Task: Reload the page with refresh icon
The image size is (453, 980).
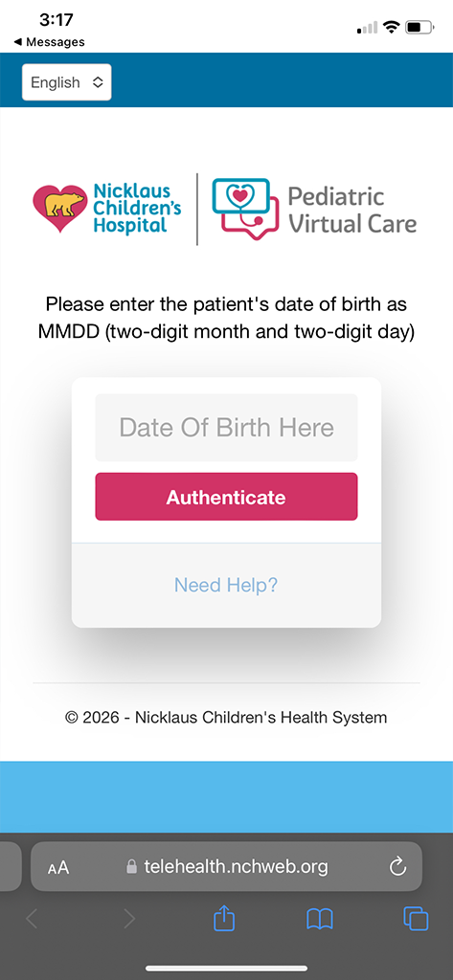Action: tap(398, 866)
